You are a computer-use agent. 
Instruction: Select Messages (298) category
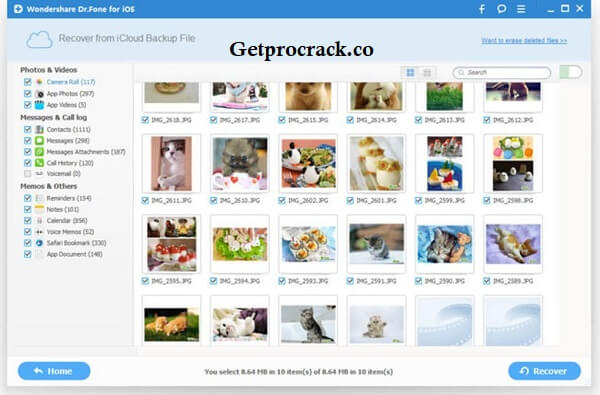[68, 140]
